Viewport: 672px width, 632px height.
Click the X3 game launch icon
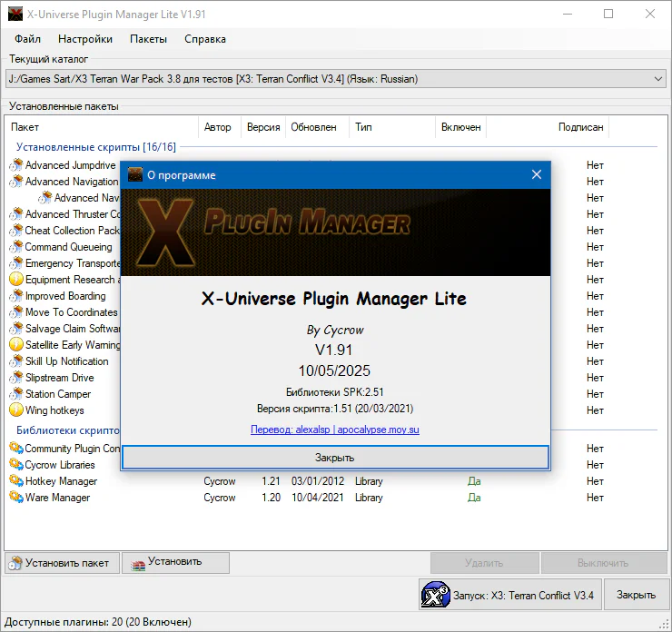coord(435,595)
